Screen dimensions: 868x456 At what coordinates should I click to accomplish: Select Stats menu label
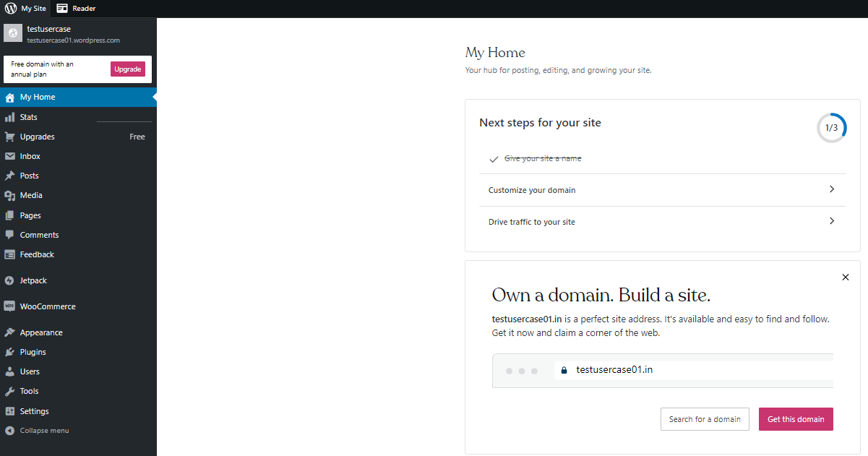pyautogui.click(x=29, y=117)
